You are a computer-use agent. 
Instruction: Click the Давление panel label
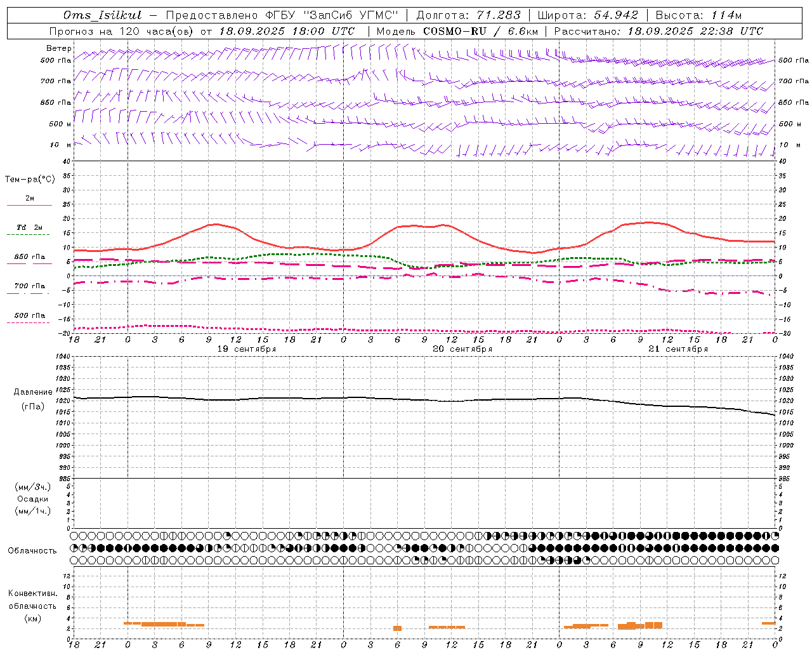[x=33, y=392]
